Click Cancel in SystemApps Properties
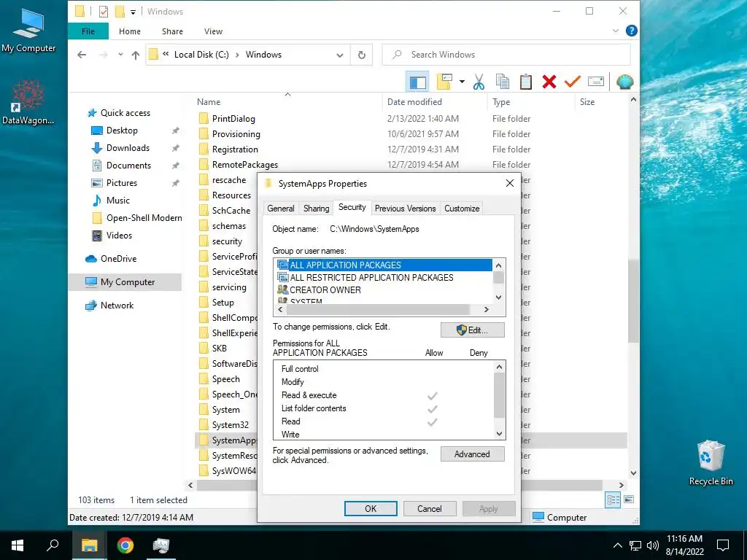This screenshot has width=747, height=560. 429,508
